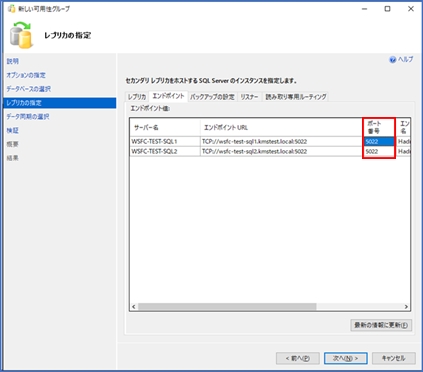
Task: Click the horizontal scrollbar left arrow
Action: point(134,307)
